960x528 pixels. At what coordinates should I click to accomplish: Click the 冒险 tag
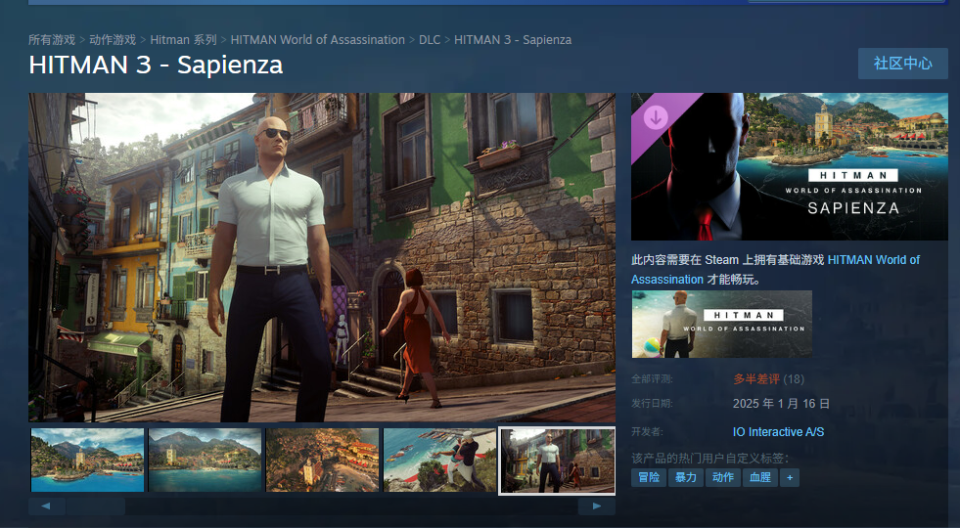[648, 477]
